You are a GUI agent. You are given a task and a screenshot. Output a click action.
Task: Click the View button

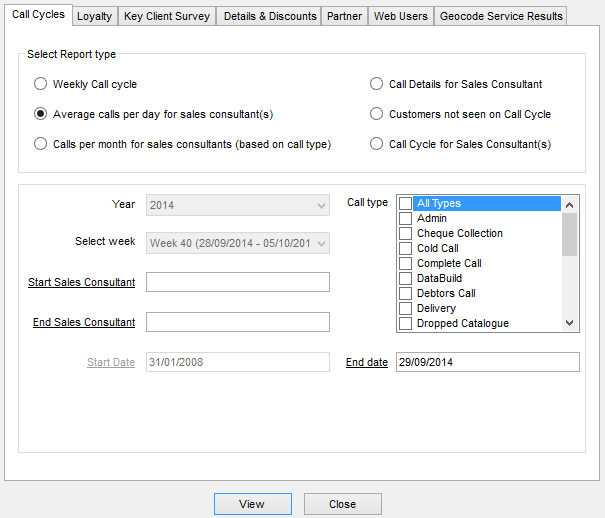(252, 504)
